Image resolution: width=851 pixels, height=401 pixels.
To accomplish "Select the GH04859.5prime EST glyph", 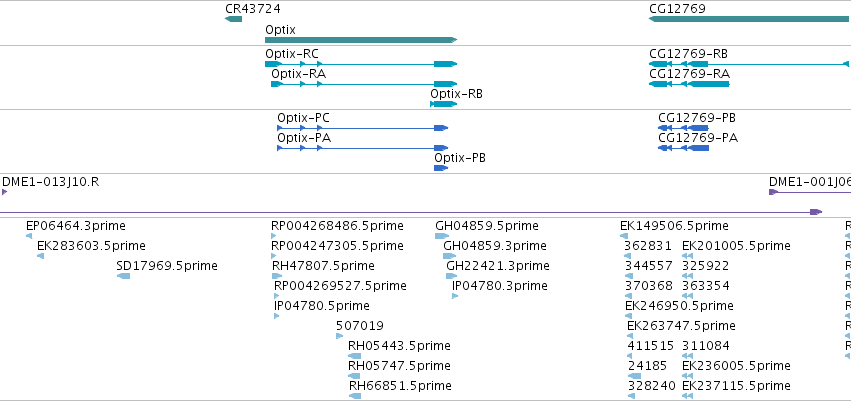I will [442, 236].
